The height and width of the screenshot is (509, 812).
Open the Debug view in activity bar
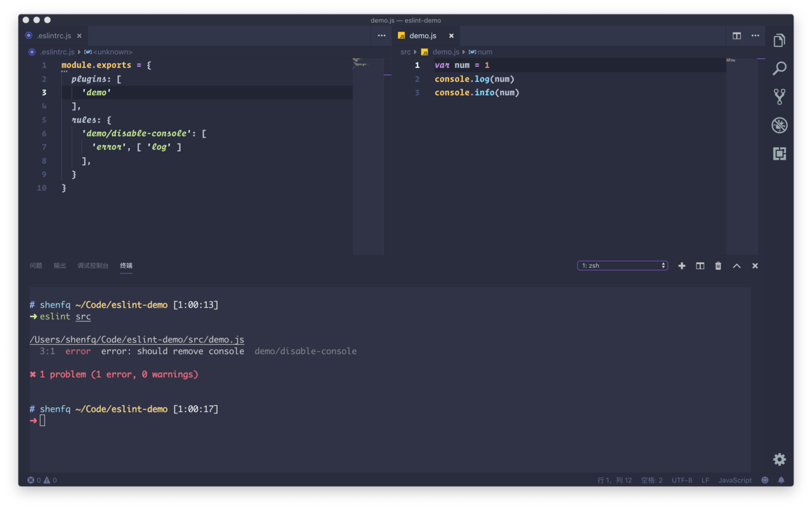point(780,125)
